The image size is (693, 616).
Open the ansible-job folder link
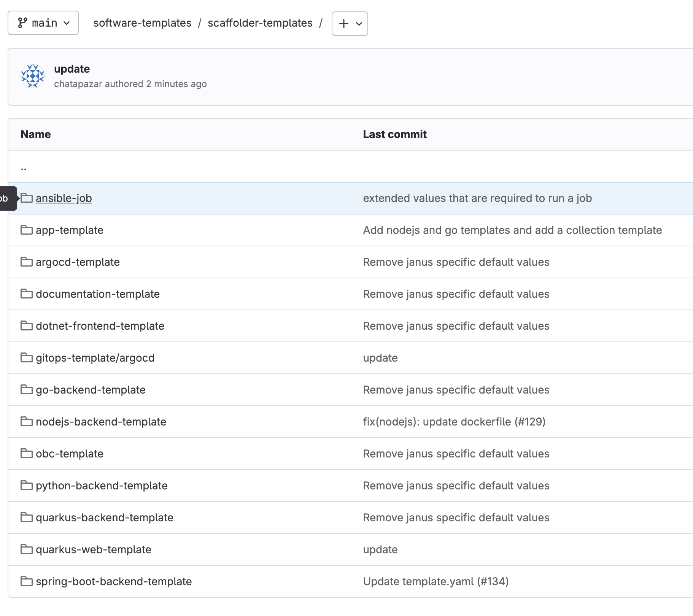64,198
